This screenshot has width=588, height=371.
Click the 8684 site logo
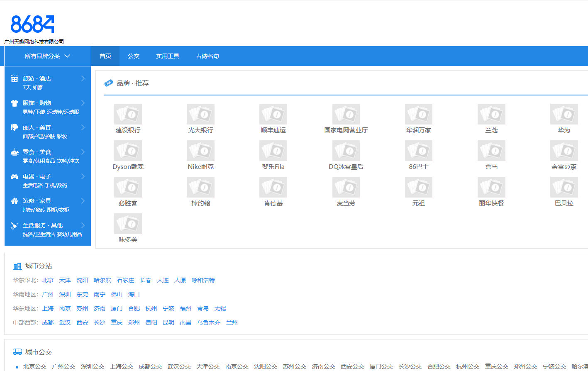tap(32, 24)
